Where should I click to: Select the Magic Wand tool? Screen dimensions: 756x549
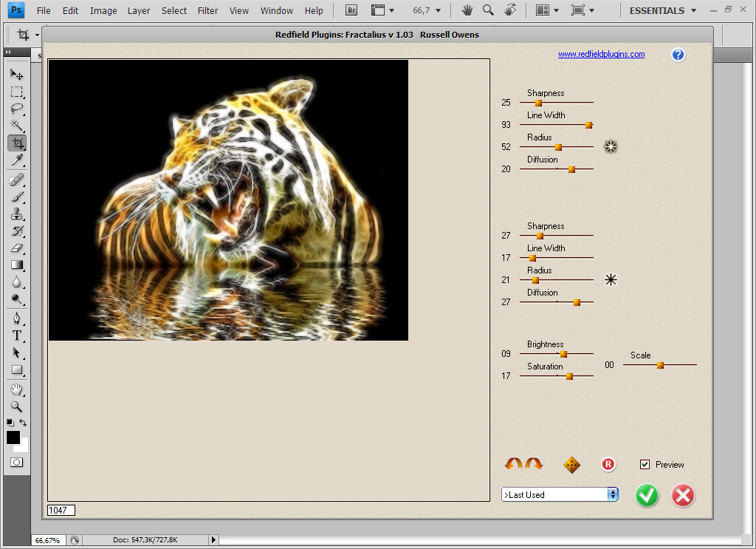point(17,126)
